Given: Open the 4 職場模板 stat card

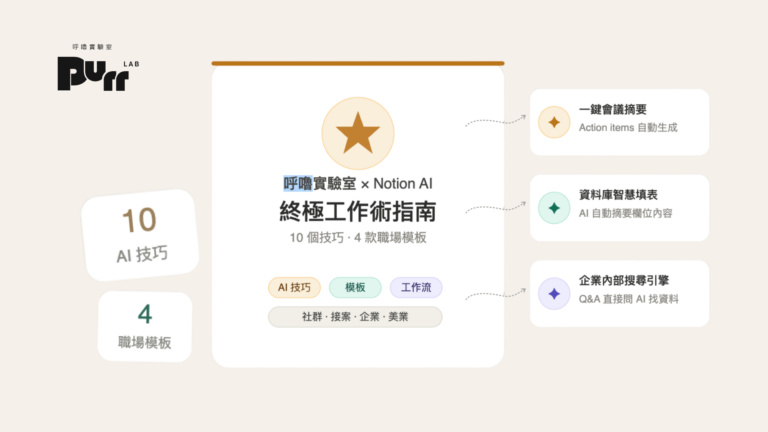Looking at the screenshot, I should [x=145, y=326].
